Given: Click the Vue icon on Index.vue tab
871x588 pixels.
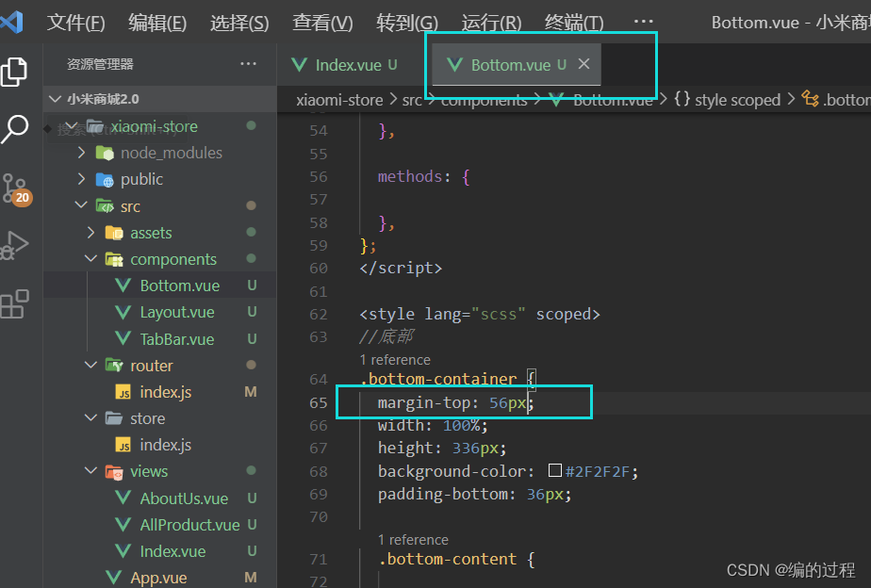Looking at the screenshot, I should click(300, 65).
